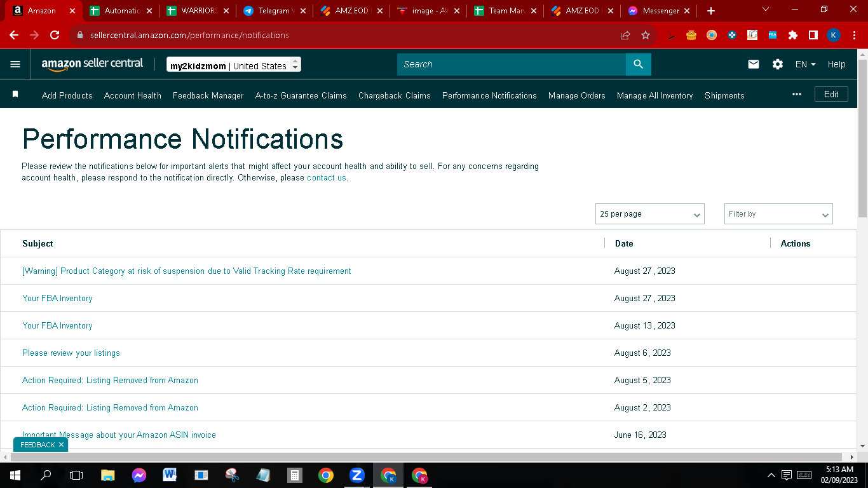868x488 pixels.
Task: Open the August 13 Your FBA Inventory notification
Action: (57, 325)
